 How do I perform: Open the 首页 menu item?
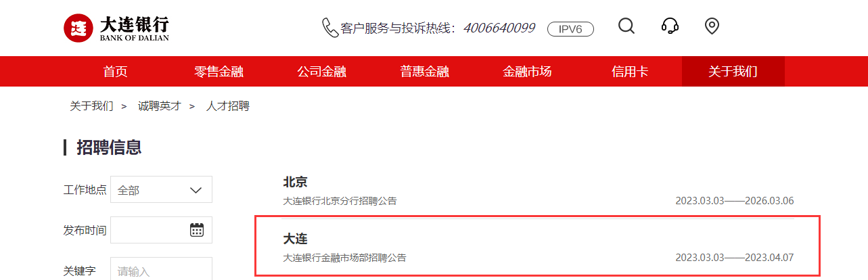point(115,71)
